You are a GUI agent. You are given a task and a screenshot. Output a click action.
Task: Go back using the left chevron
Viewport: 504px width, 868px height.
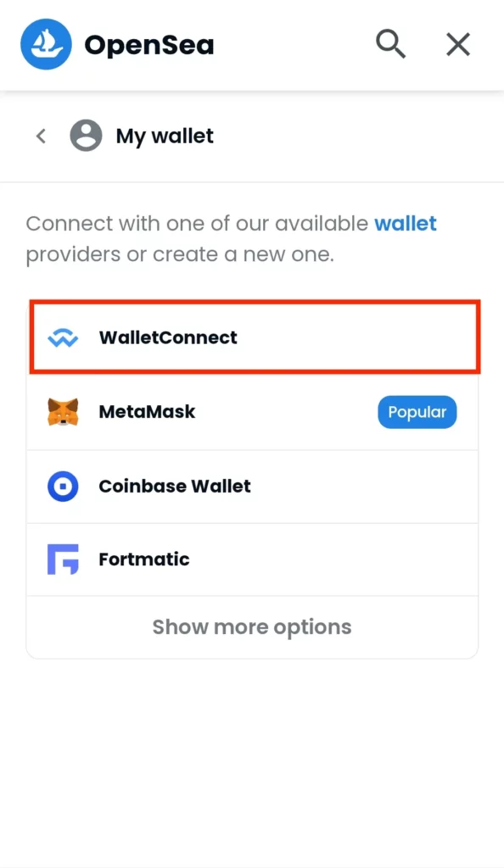[x=41, y=136]
